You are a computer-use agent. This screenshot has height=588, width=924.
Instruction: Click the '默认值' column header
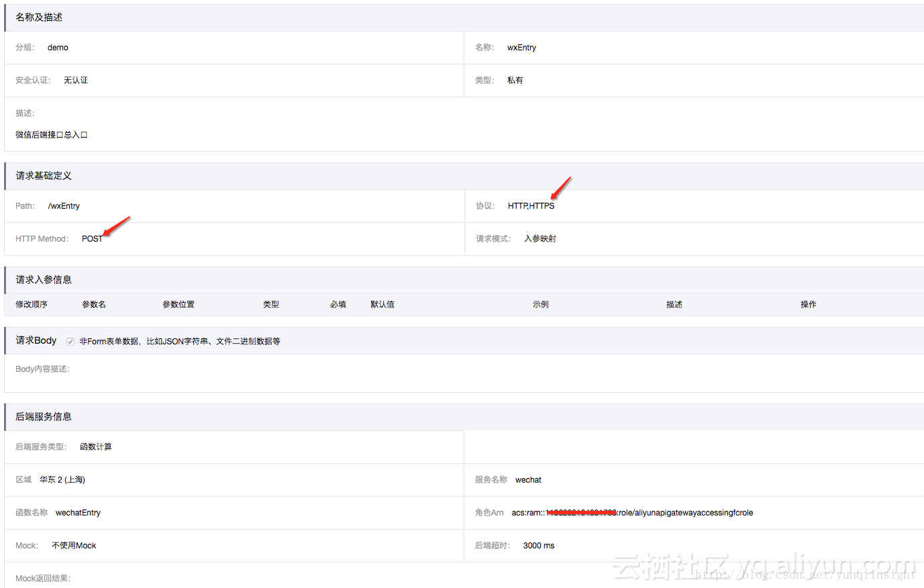(382, 305)
